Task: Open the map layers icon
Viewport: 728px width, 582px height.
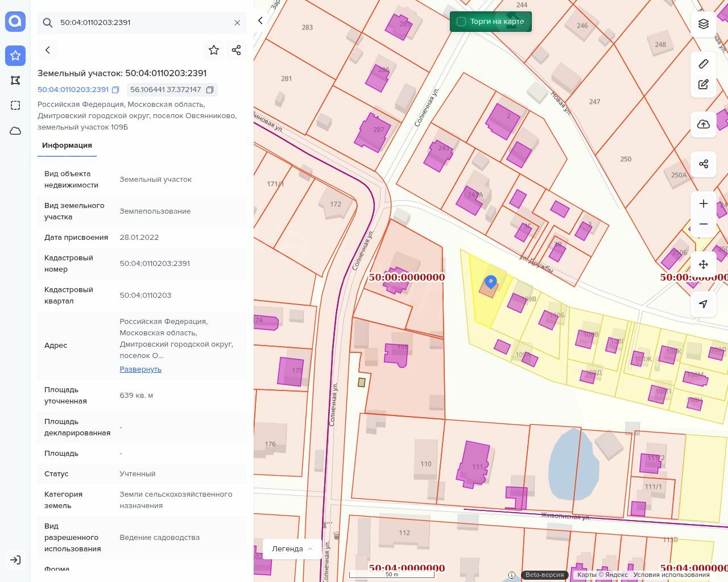Action: 704,24
